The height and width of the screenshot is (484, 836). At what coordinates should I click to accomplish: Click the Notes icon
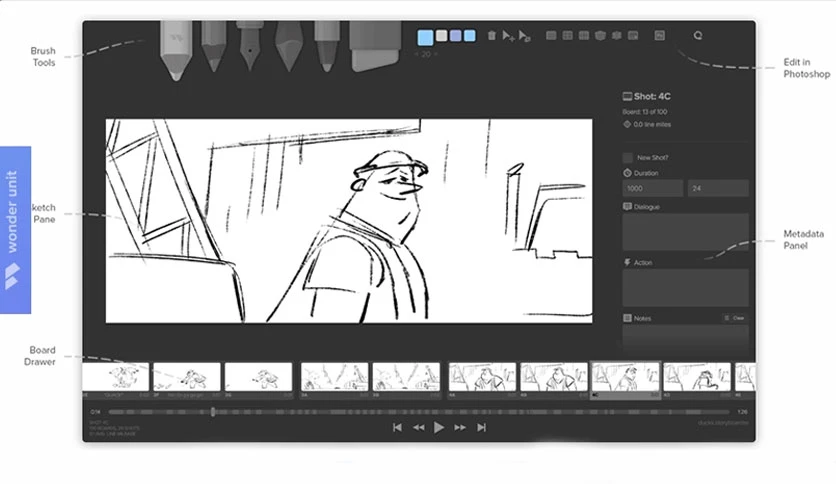point(627,318)
